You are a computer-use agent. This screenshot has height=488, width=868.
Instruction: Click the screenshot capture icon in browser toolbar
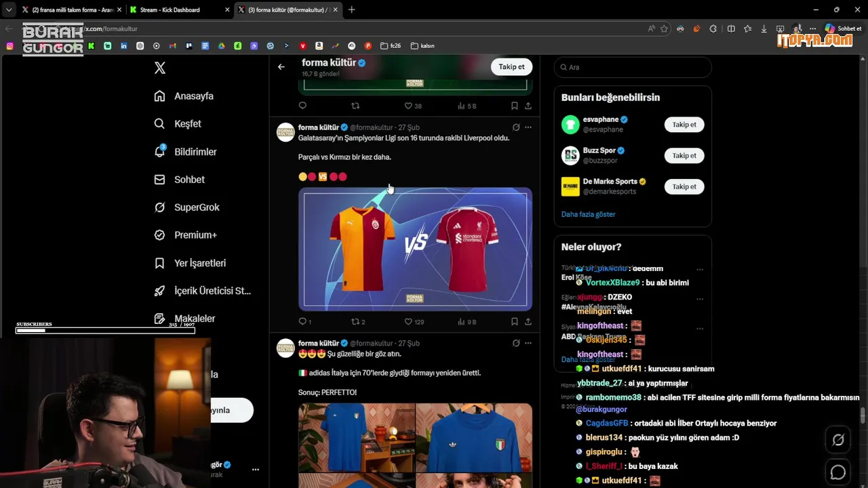point(781,28)
